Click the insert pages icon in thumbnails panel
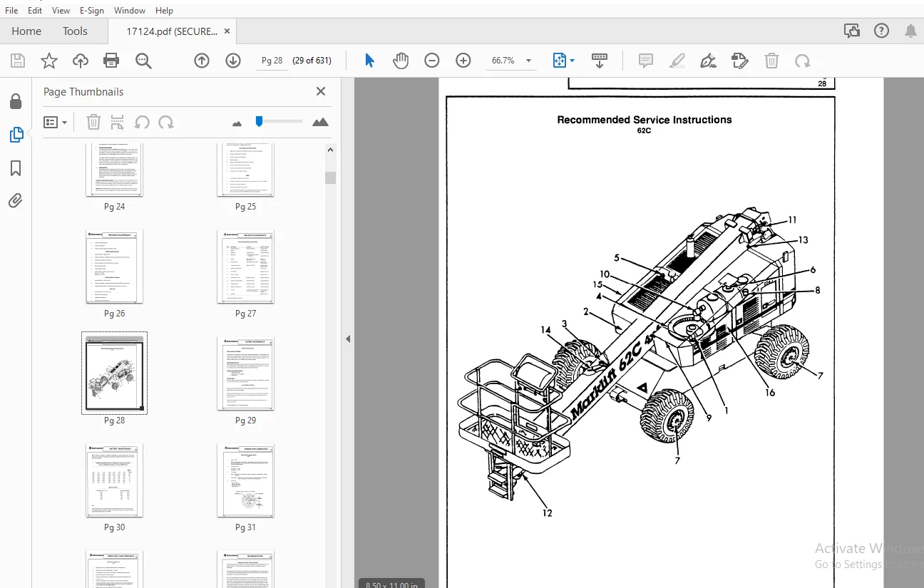Viewport: 924px width, 588px height. [x=118, y=122]
